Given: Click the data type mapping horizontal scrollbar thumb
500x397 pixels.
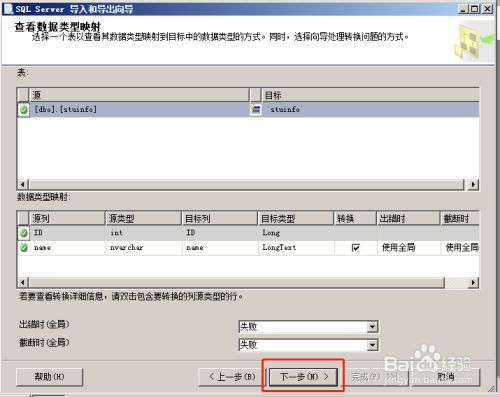Looking at the screenshot, I should 236,283.
